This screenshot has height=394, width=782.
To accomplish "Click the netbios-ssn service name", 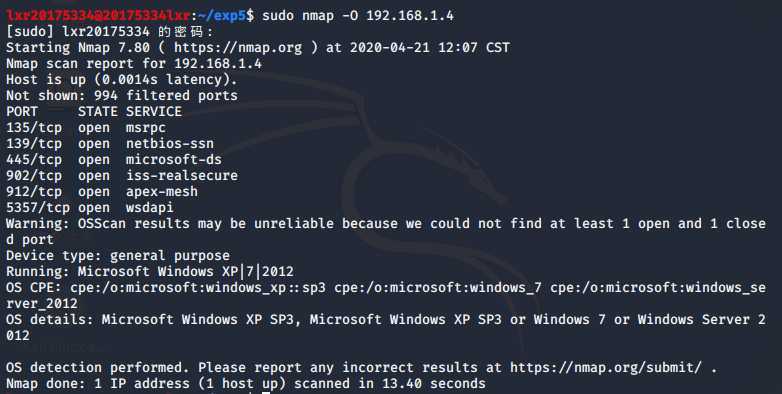I will pyautogui.click(x=170, y=144).
